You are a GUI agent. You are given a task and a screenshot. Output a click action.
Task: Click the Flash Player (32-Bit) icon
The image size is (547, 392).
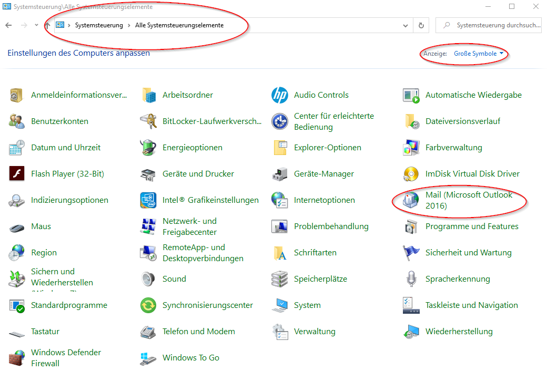pyautogui.click(x=17, y=174)
